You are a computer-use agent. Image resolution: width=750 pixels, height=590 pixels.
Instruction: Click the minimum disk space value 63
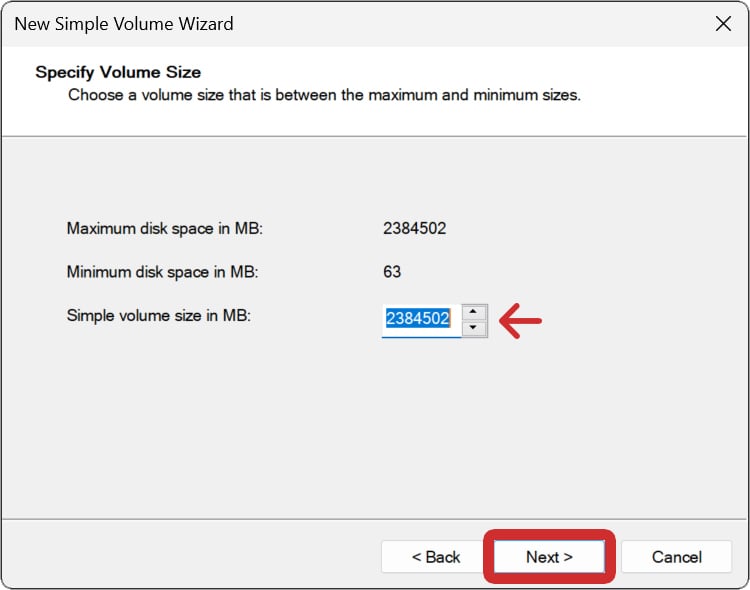pyautogui.click(x=392, y=272)
